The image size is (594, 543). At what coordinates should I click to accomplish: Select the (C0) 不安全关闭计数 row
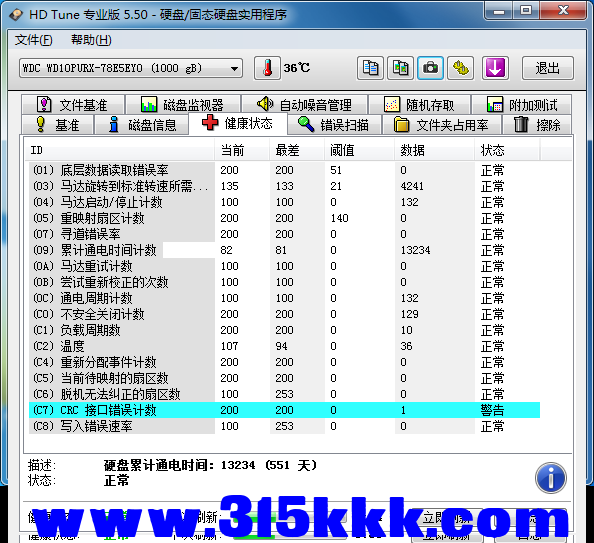coord(284,314)
